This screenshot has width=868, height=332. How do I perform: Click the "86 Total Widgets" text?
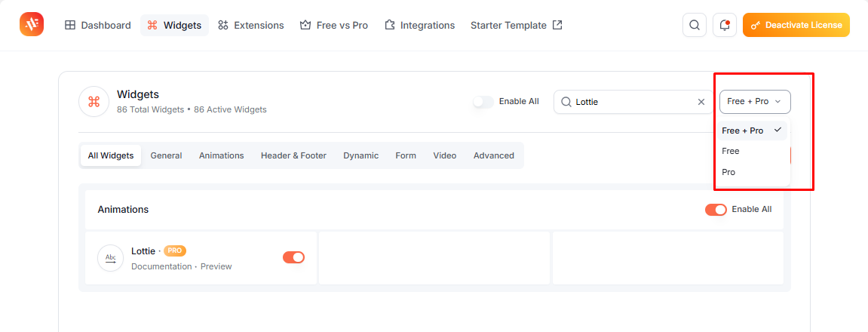(151, 109)
